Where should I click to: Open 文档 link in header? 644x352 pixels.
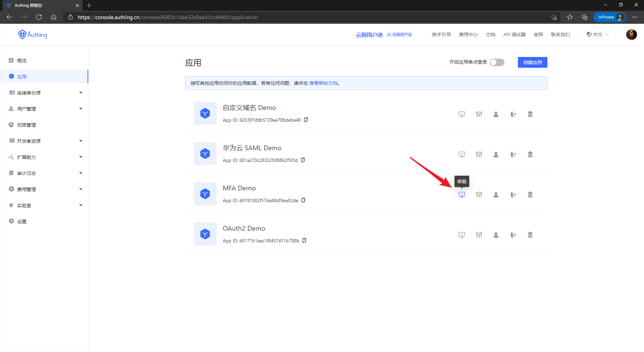click(x=490, y=35)
